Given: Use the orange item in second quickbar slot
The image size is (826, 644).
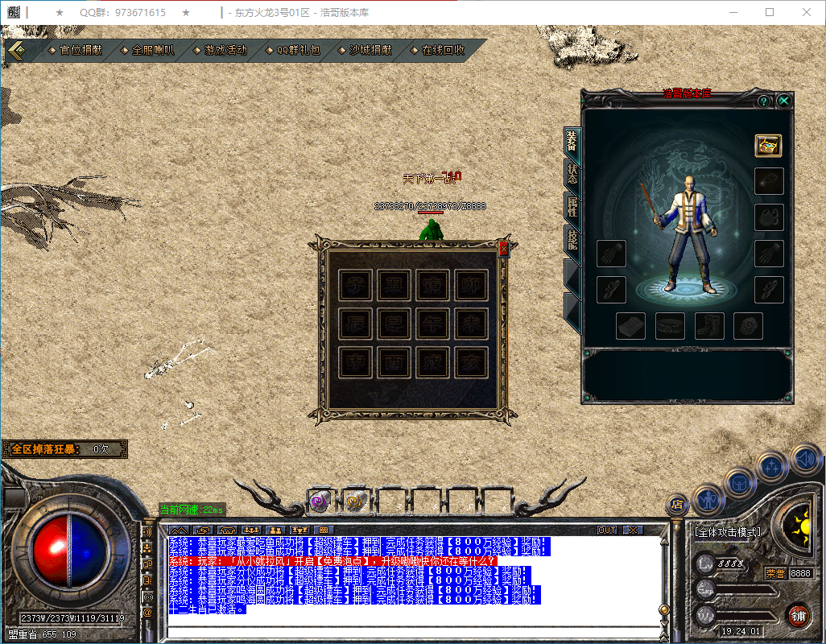Looking at the screenshot, I should (354, 501).
